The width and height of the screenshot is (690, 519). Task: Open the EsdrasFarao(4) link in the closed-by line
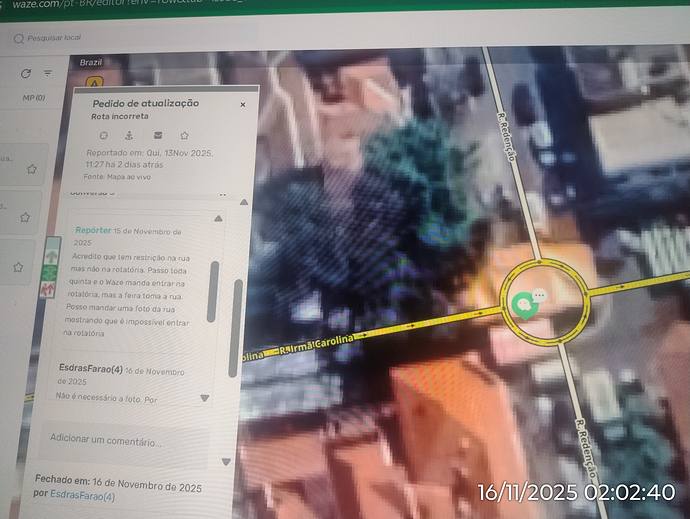pyautogui.click(x=82, y=496)
